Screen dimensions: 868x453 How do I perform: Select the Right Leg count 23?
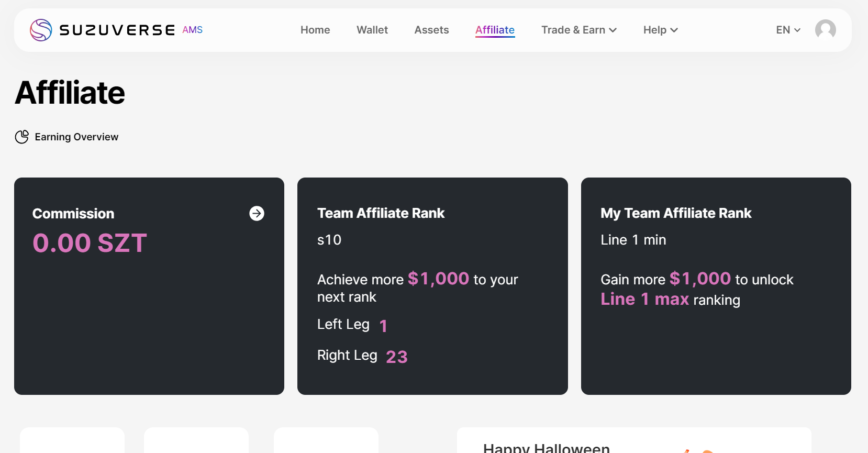[x=396, y=357]
